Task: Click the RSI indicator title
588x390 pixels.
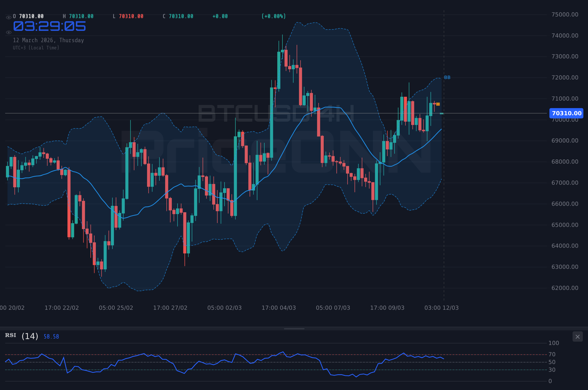Action: [x=11, y=335]
